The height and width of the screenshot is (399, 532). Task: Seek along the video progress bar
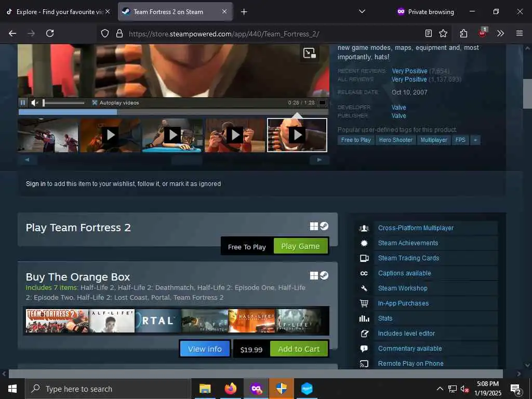click(x=174, y=112)
